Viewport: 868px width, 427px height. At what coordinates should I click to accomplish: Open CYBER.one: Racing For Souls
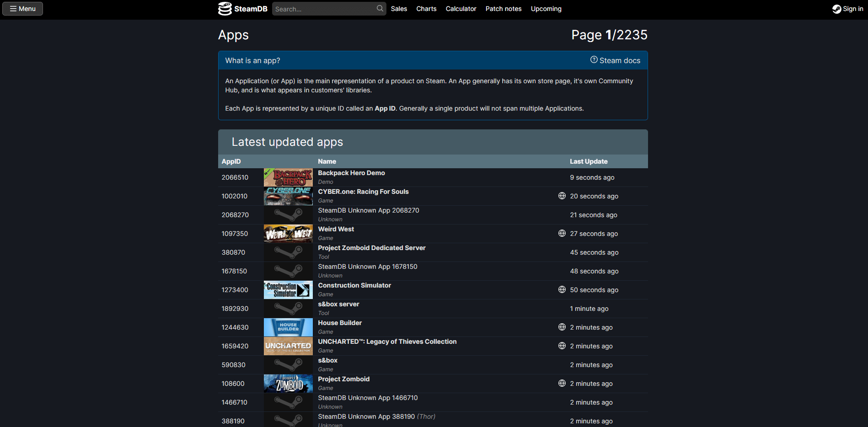click(x=363, y=192)
